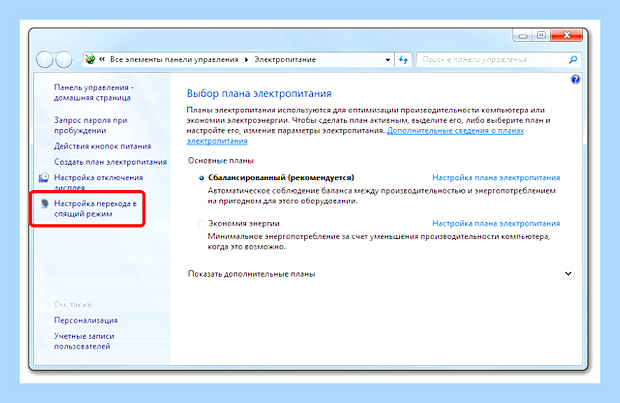Image resolution: width=620 pixels, height=403 pixels.
Task: Click the double chevron at address bar start
Action: tap(102, 59)
